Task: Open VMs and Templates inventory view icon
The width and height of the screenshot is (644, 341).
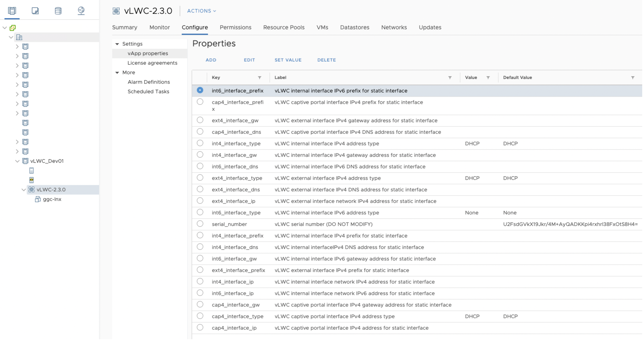Action: [35, 11]
